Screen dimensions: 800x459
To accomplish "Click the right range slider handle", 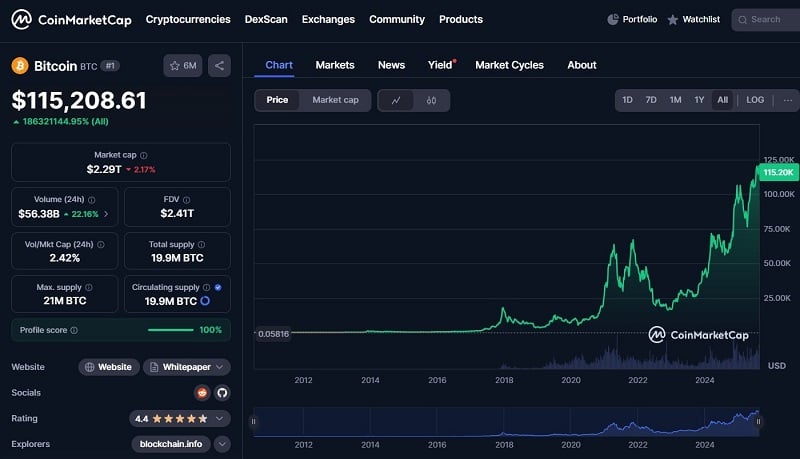I will point(758,422).
